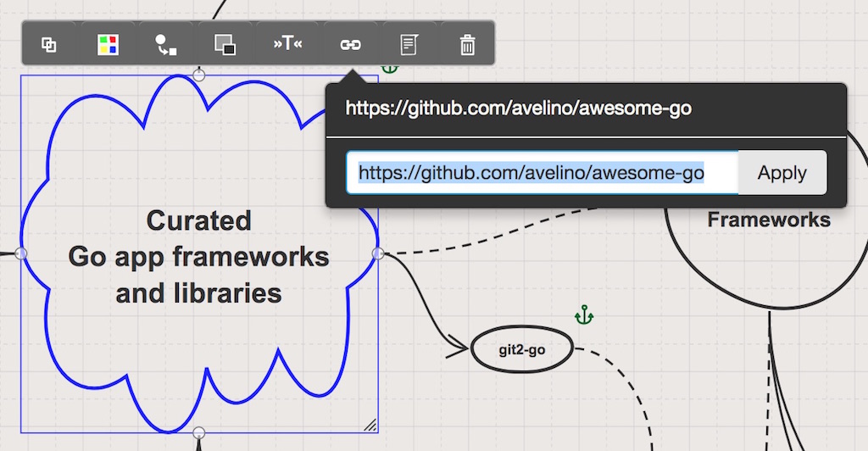
Task: Select the connection style tool icon
Action: click(x=165, y=45)
